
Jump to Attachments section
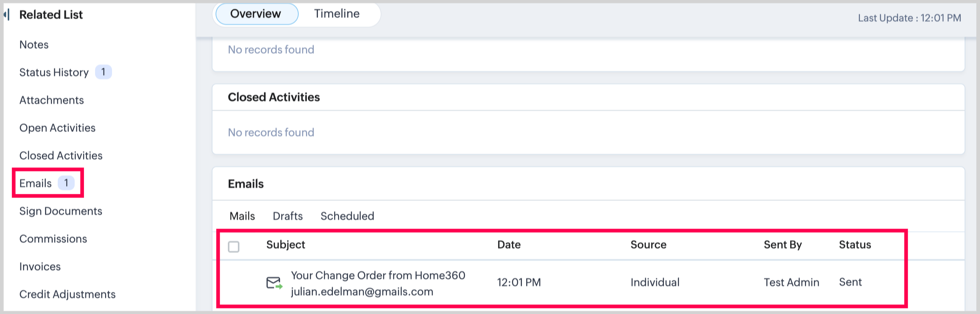[52, 100]
